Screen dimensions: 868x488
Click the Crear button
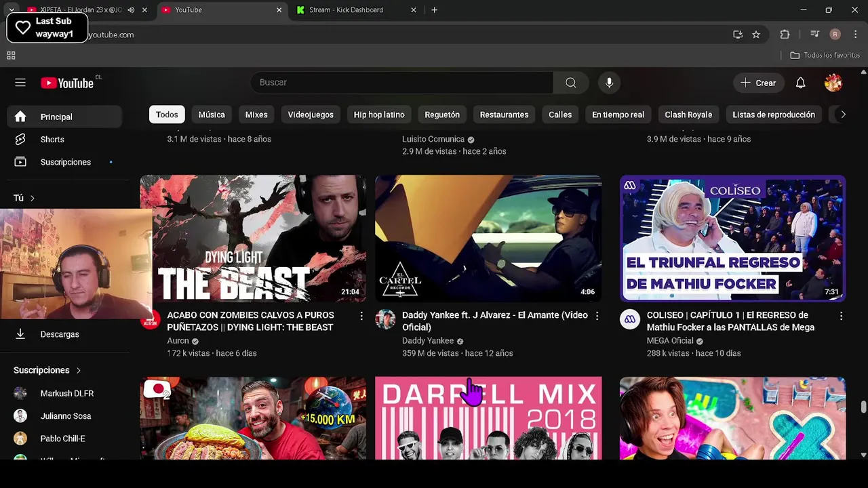(758, 83)
